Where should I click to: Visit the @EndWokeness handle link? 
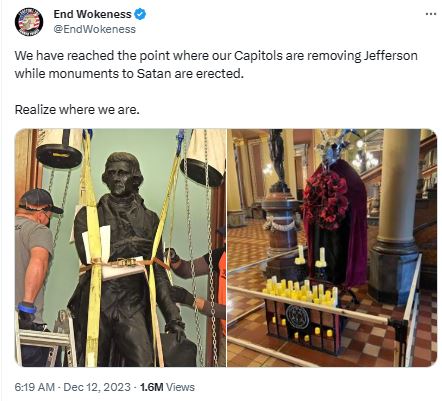click(95, 29)
